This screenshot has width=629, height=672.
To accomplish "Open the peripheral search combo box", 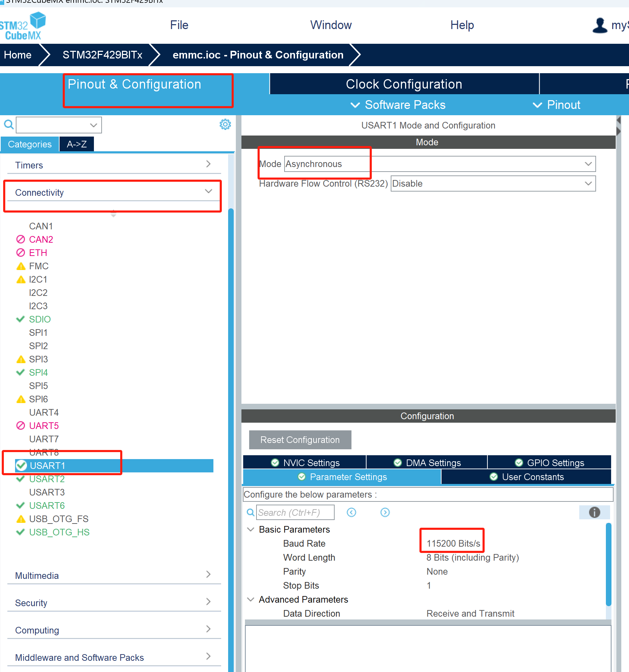I will [x=59, y=125].
